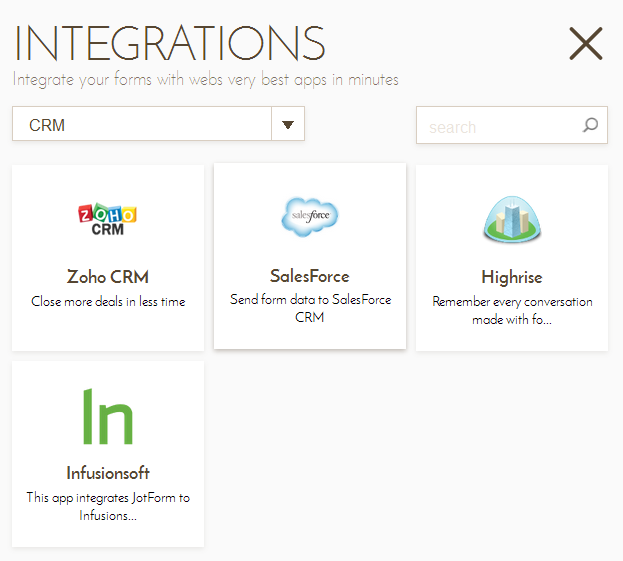This screenshot has width=623, height=561.
Task: Close the Integrations panel with X
Action: (586, 43)
